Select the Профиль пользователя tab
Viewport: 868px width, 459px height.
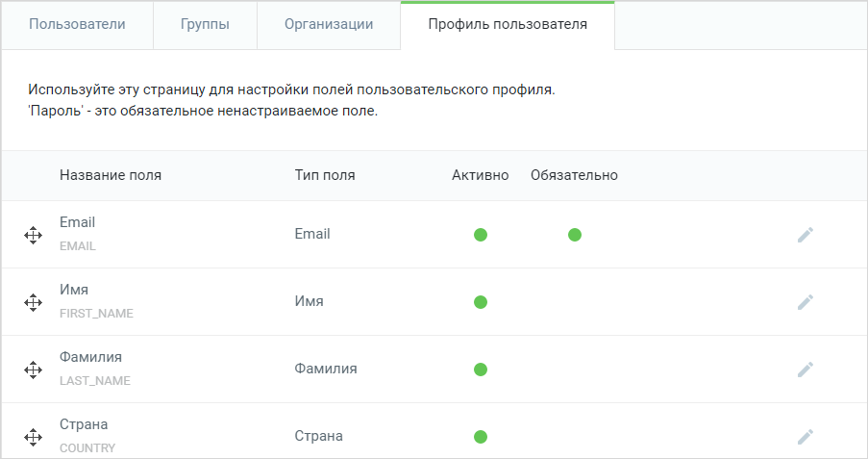508,25
